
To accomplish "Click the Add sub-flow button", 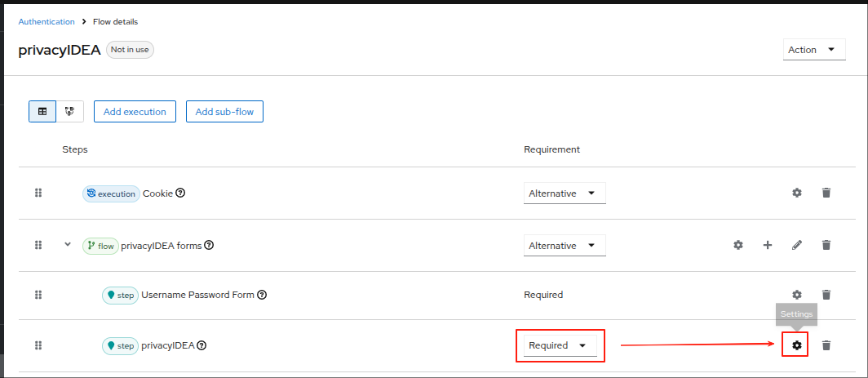I will tap(225, 111).
